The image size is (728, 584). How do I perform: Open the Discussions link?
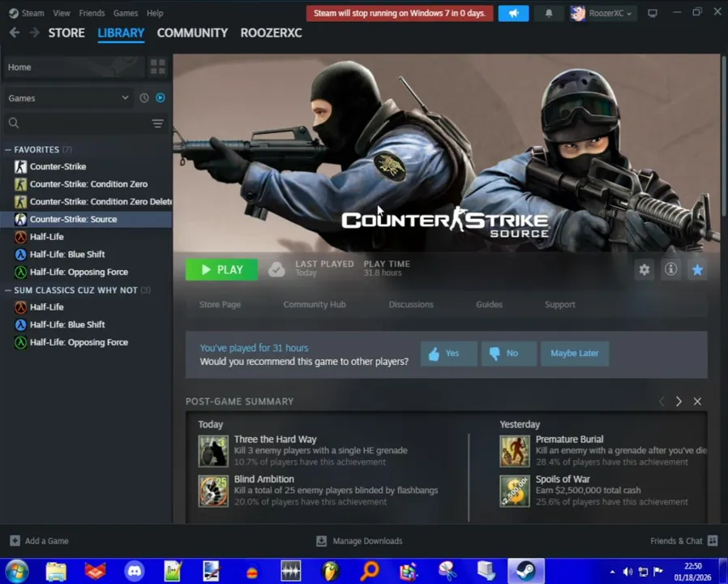pyautogui.click(x=411, y=305)
